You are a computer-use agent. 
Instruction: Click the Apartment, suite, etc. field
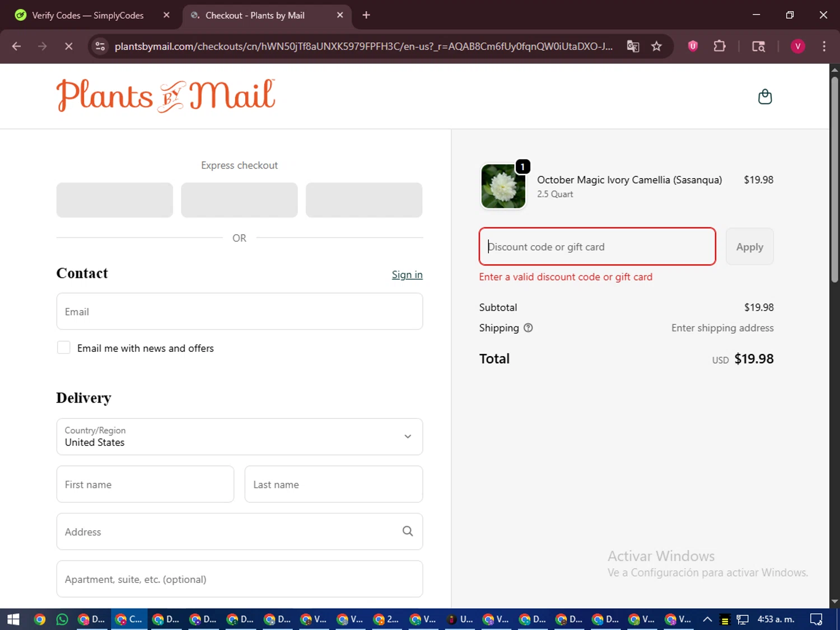point(240,579)
